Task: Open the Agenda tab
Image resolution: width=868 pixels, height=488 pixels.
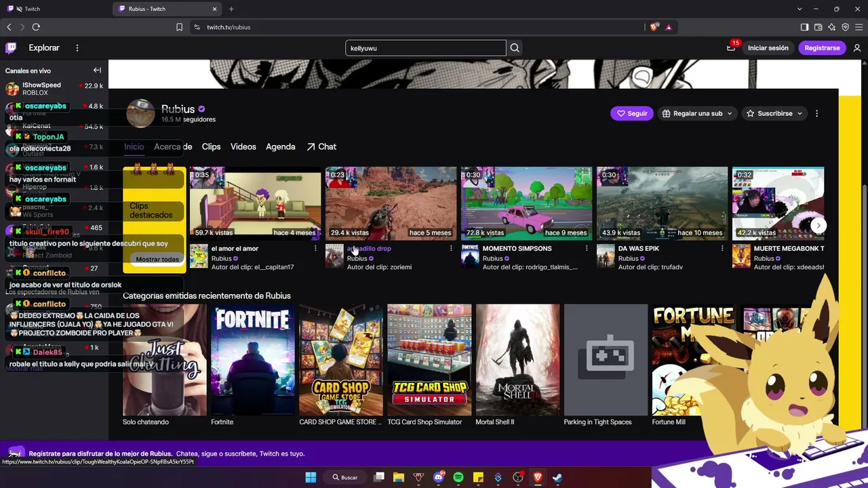Action: pos(281,147)
